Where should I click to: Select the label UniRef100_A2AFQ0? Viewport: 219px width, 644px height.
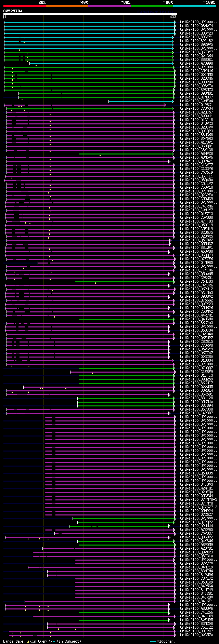[196, 492]
